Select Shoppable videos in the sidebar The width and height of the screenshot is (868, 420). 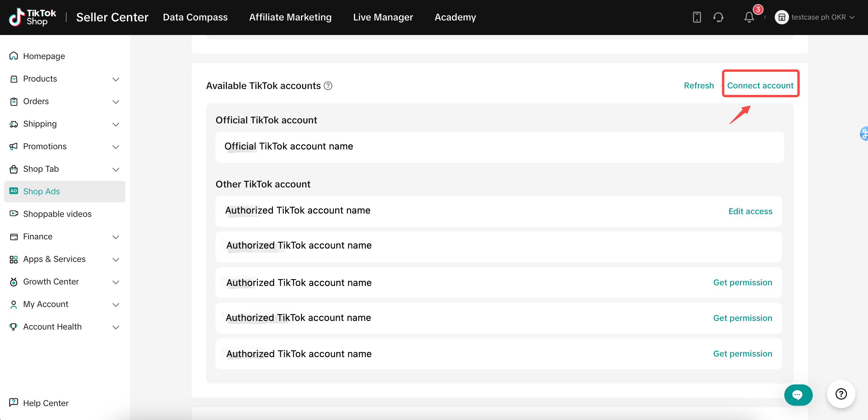point(57,214)
